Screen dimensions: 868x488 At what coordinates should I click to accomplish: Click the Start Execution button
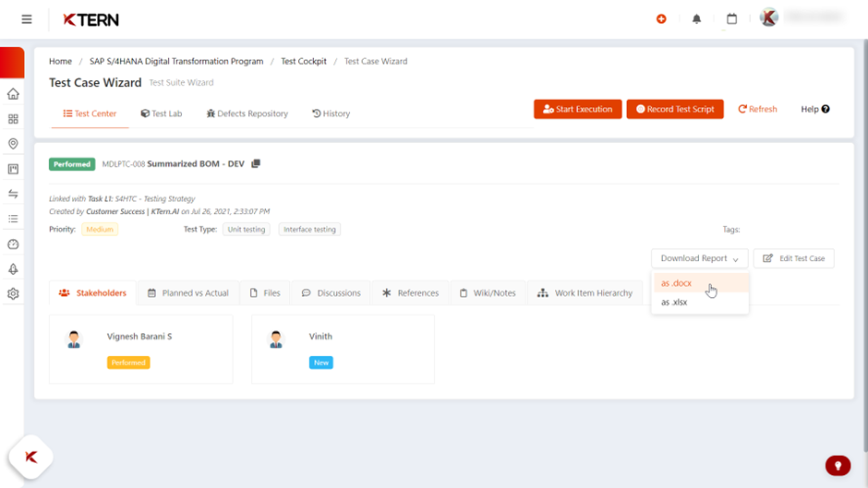tap(577, 109)
